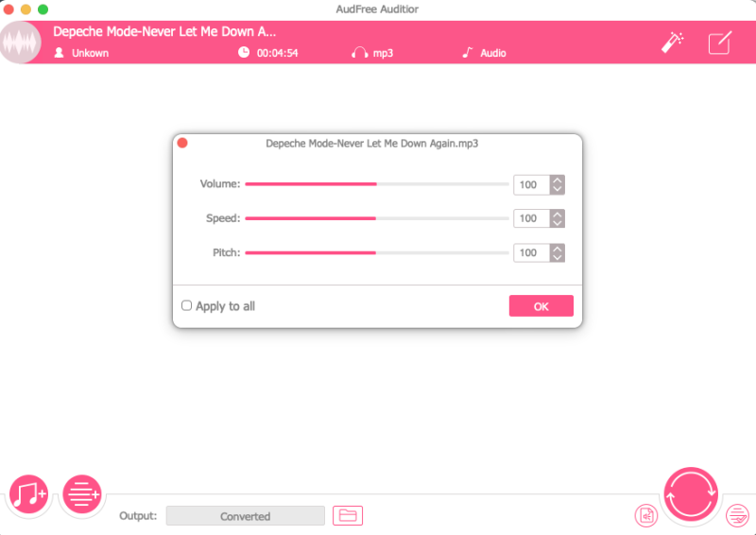Click the Unkown artist label
This screenshot has width=756, height=535.
[x=90, y=53]
